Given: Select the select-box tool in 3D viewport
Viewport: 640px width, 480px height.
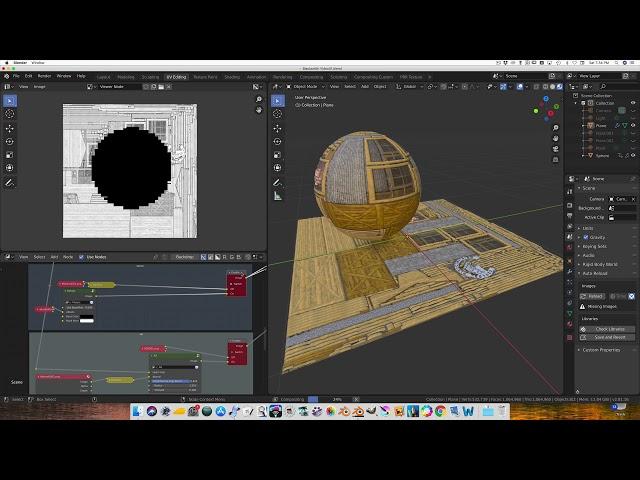Looking at the screenshot, I should [278, 100].
